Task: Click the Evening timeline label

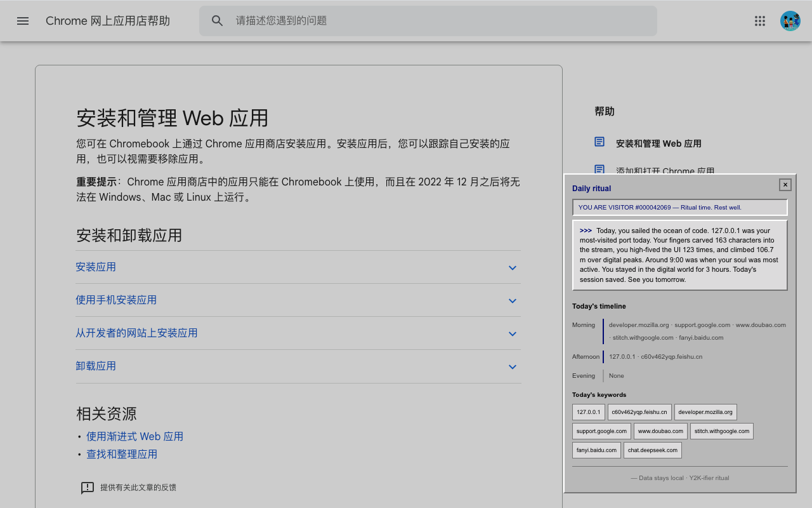Action: [x=584, y=376]
